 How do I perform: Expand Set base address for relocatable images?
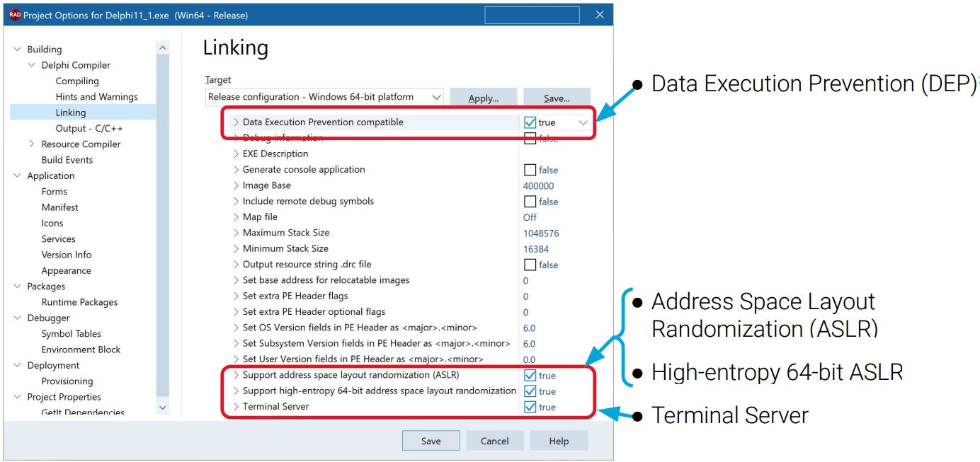(x=237, y=280)
